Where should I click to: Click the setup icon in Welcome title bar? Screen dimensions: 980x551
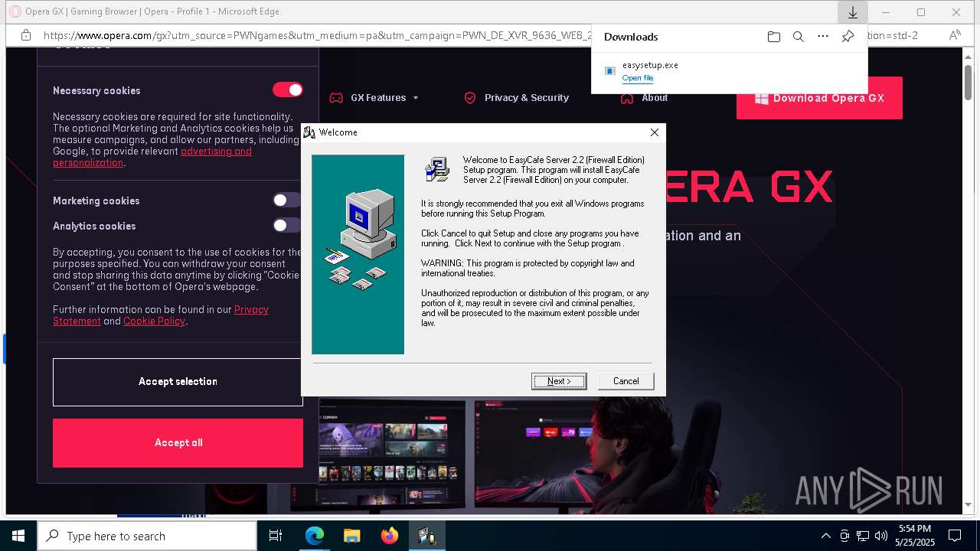[x=309, y=132]
